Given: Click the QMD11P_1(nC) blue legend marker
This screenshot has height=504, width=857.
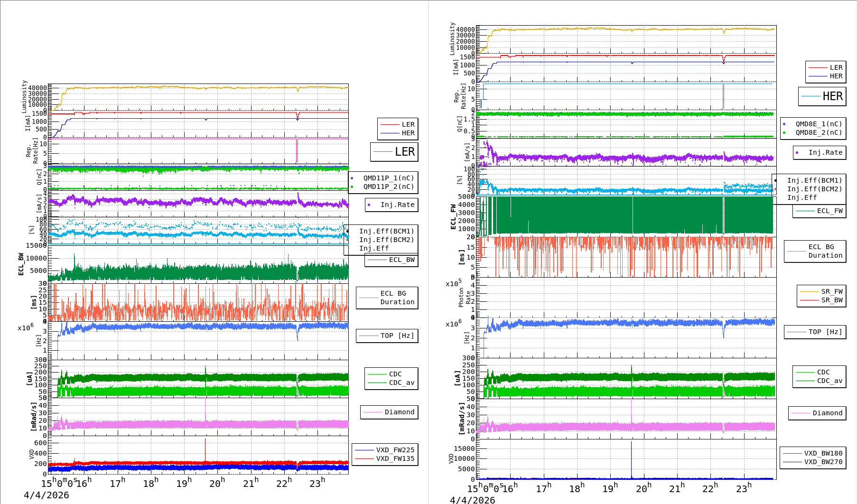Looking at the screenshot, I should [x=352, y=178].
